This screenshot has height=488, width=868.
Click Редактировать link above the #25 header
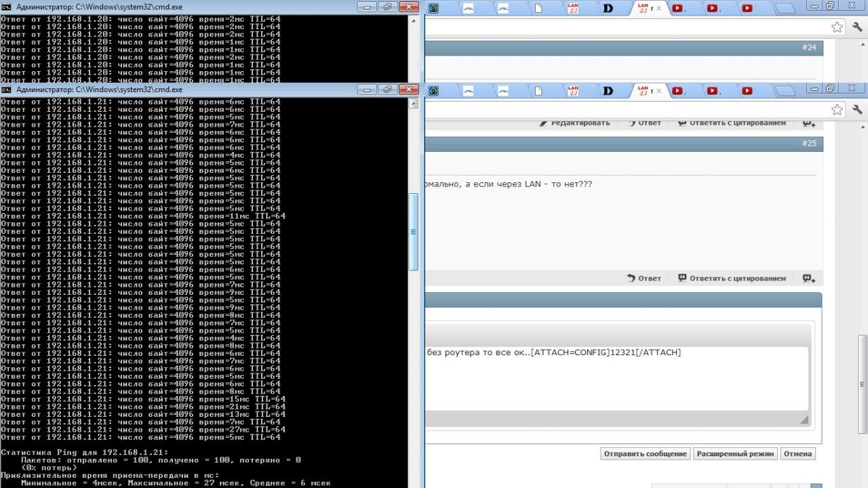coord(575,123)
